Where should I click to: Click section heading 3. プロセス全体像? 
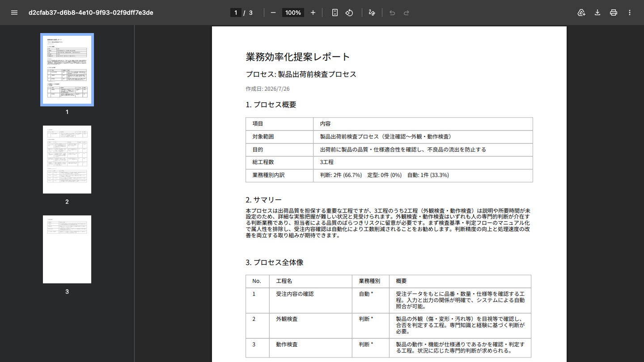(275, 262)
